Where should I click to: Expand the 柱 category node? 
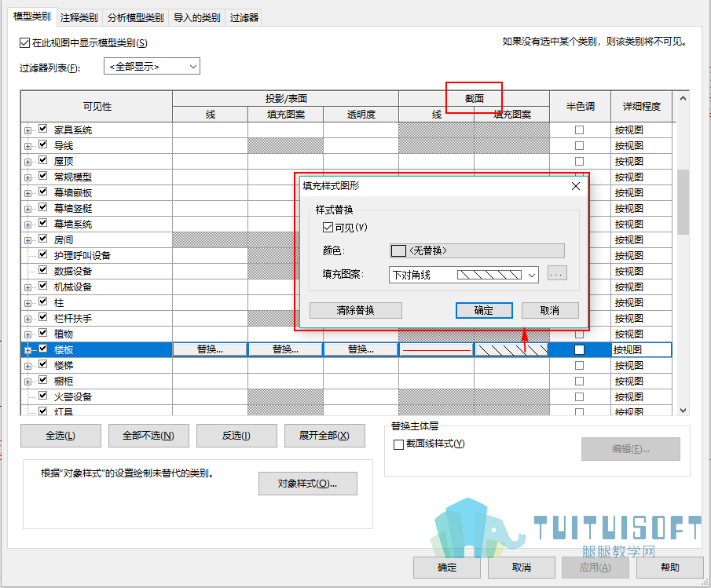pos(27,303)
